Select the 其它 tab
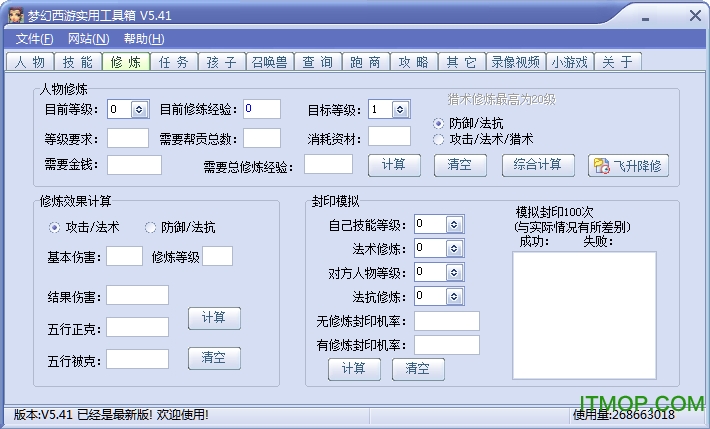 462,62
